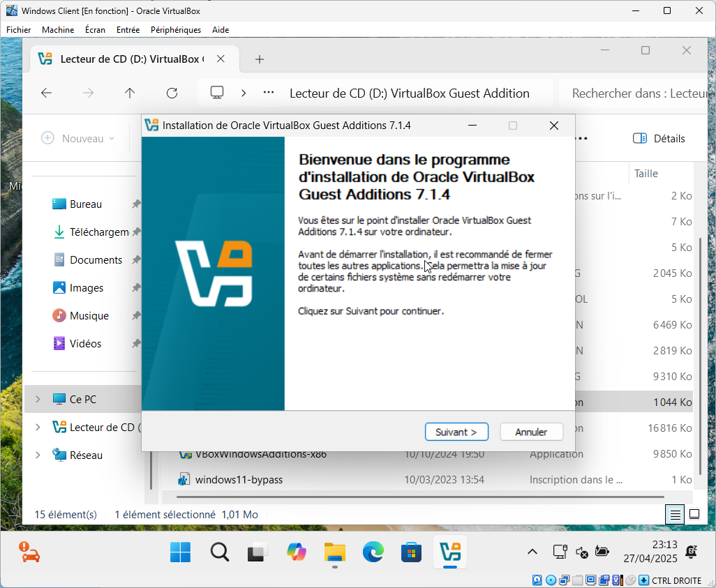716x588 pixels.
Task: Open the Aide menu
Action: point(221,30)
